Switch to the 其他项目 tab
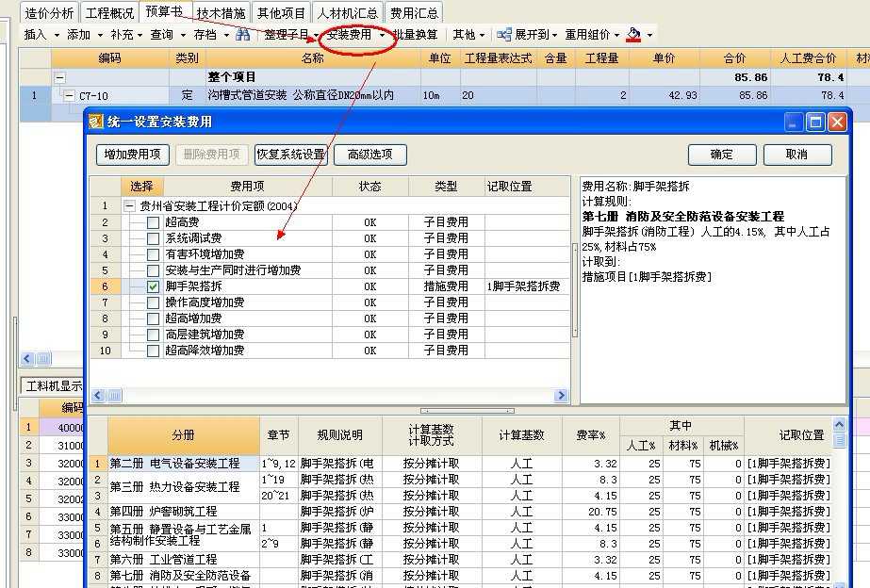This screenshot has height=588, width=870. pos(281,13)
